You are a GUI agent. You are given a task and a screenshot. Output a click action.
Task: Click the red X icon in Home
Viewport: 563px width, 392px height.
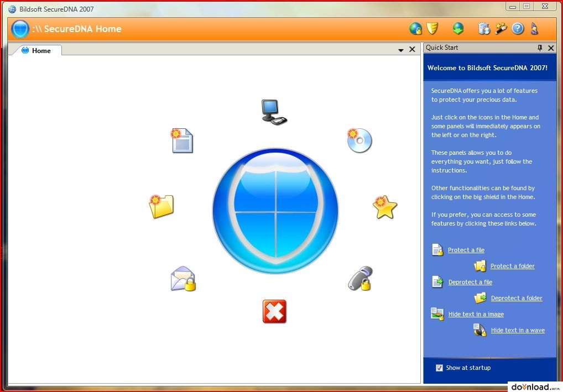[x=275, y=312]
